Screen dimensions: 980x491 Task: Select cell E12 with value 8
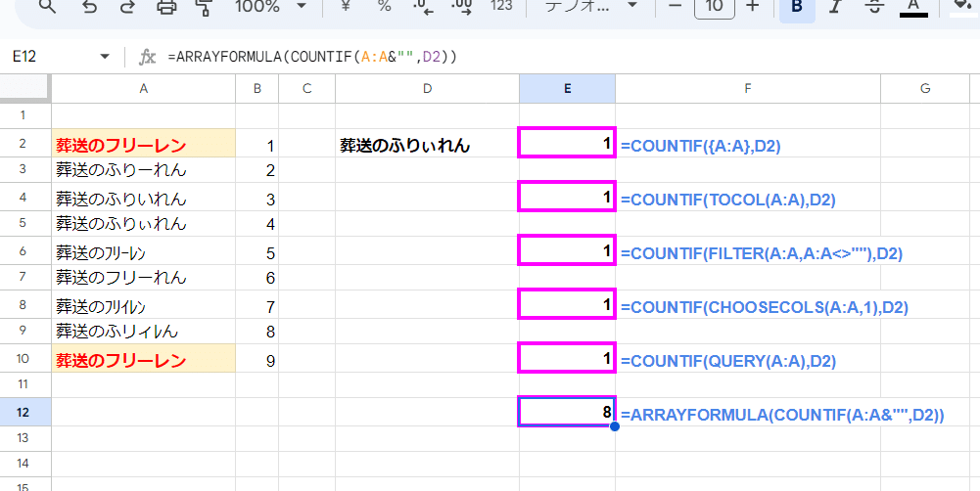coord(567,412)
